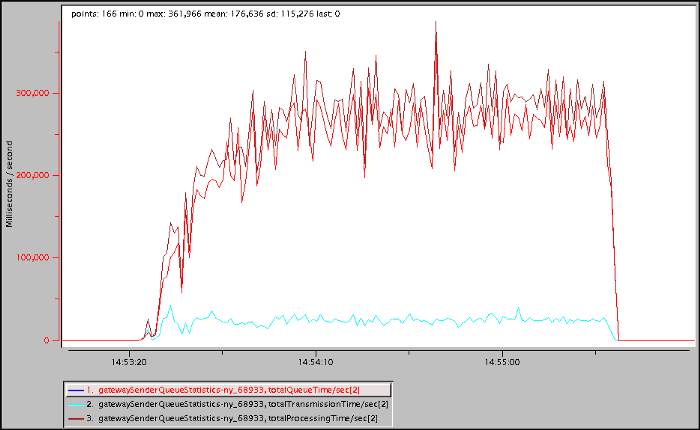Click the highest peak of the chart
700x430 pixels.
(x=436, y=22)
